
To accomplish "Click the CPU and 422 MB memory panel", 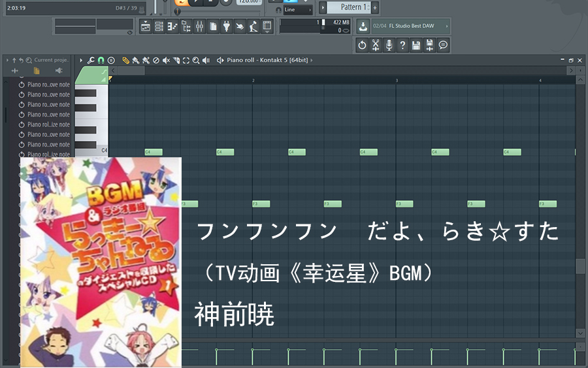I will pos(315,26).
